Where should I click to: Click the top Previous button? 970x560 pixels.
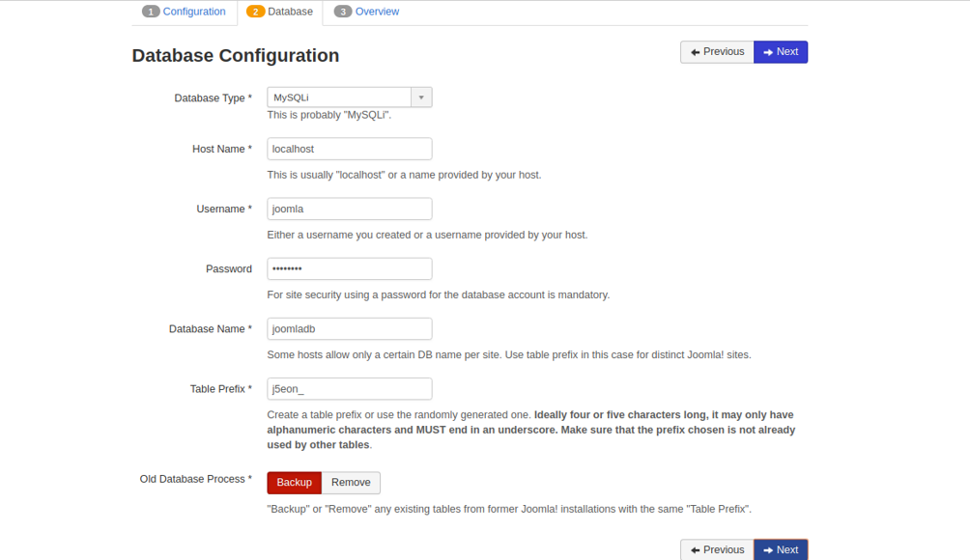pyautogui.click(x=717, y=52)
